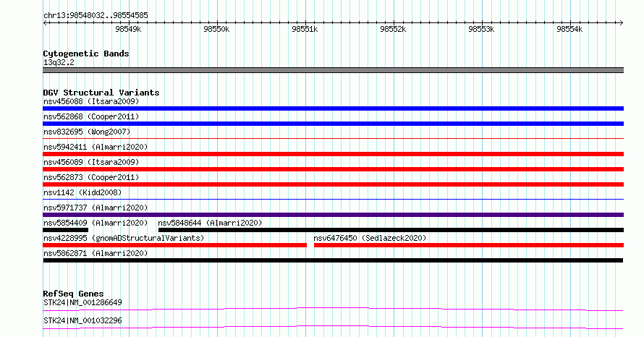The width and height of the screenshot is (644, 337).
Task: Click the black bar under nsv5848644 (Almarri2020)
Action: click(391, 230)
